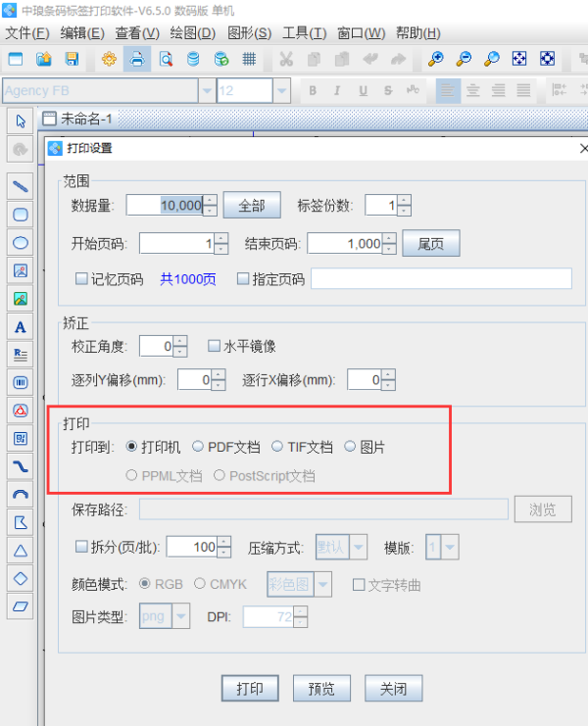The width and height of the screenshot is (588, 726).
Task: Click the 预览 button
Action: pyautogui.click(x=321, y=689)
